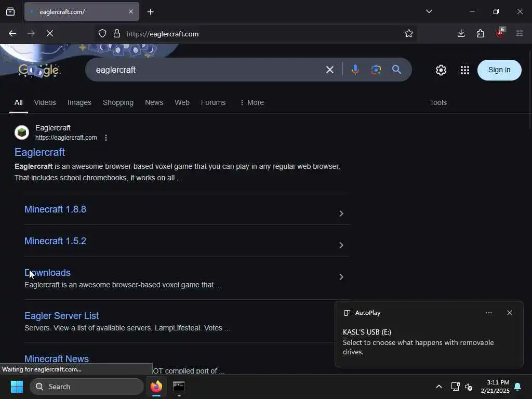
Task: Go to Google homepage via logo
Action: 39,70
